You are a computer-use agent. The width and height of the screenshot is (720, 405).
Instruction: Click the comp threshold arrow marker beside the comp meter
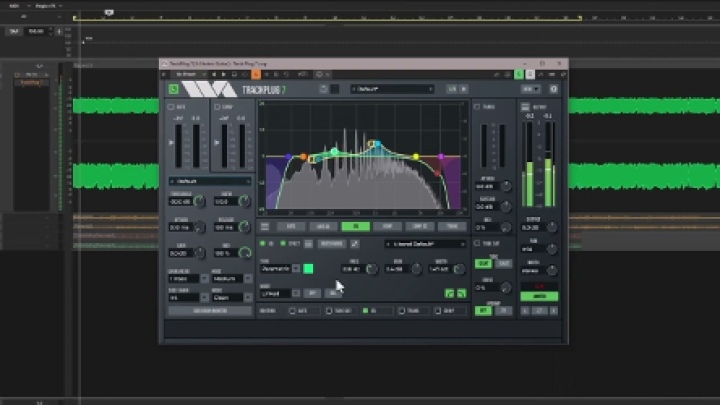pos(217,143)
